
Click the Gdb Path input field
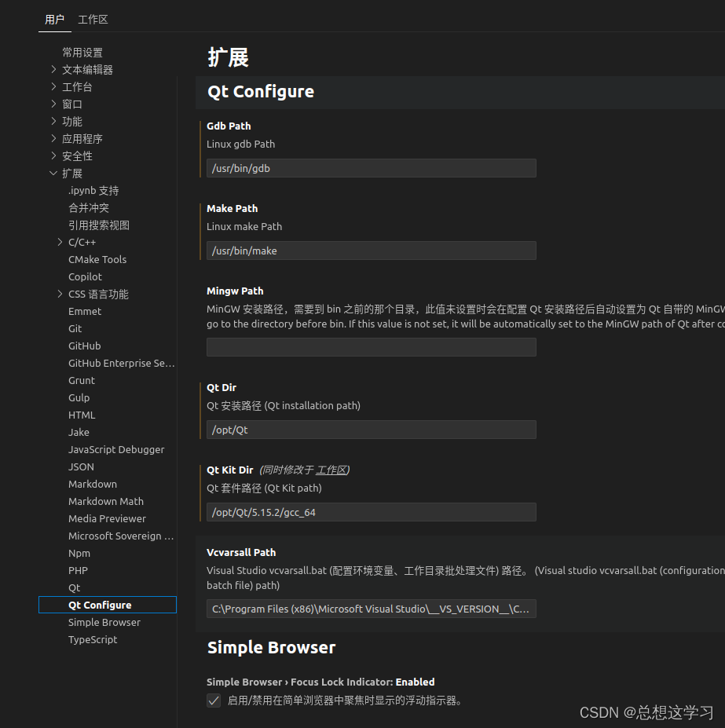click(371, 168)
